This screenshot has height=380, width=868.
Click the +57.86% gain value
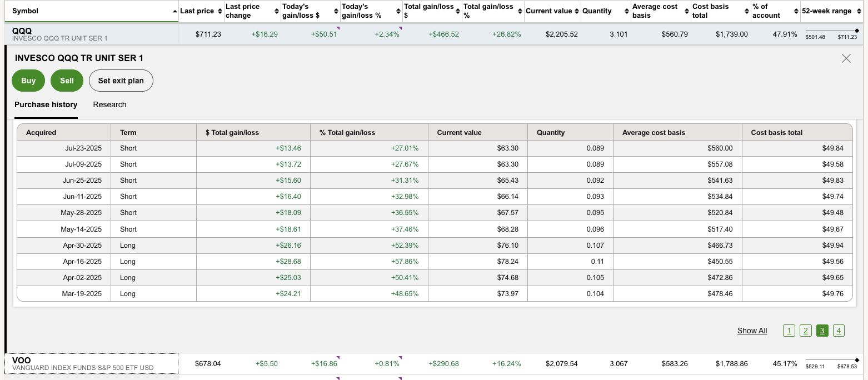(405, 262)
